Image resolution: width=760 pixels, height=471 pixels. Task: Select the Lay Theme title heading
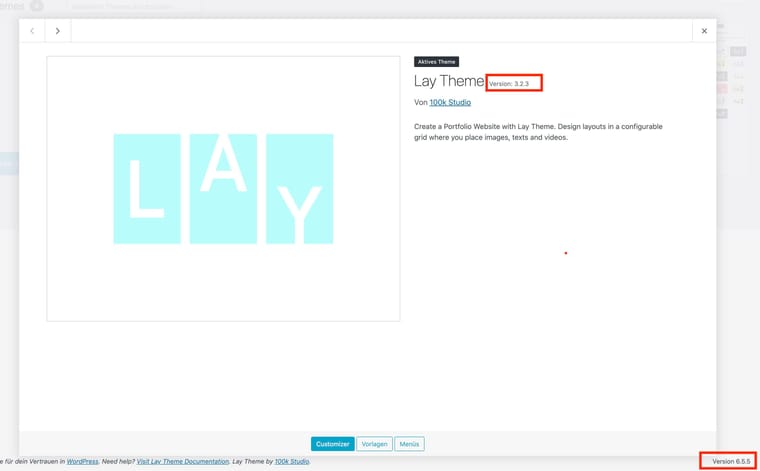click(449, 82)
